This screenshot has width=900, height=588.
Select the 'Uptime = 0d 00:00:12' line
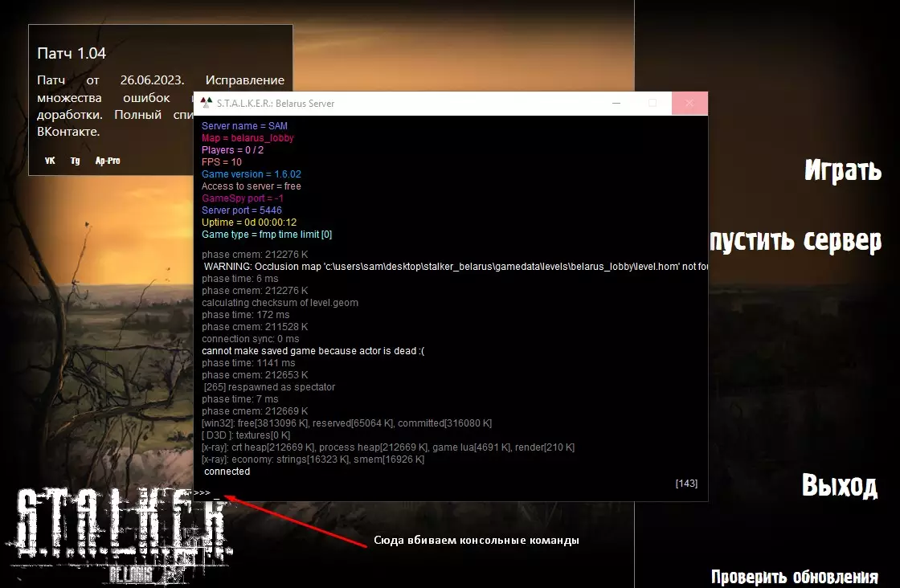point(249,222)
